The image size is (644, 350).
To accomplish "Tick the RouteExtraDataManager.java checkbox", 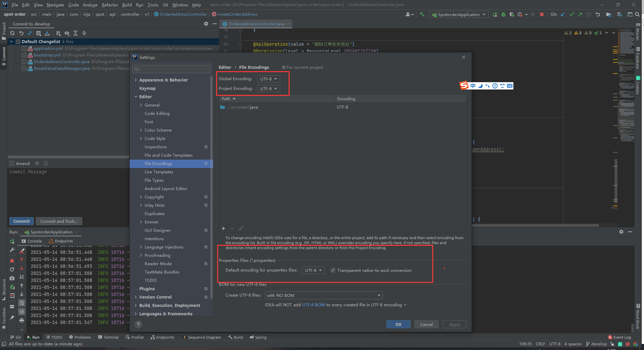I will 24,68.
